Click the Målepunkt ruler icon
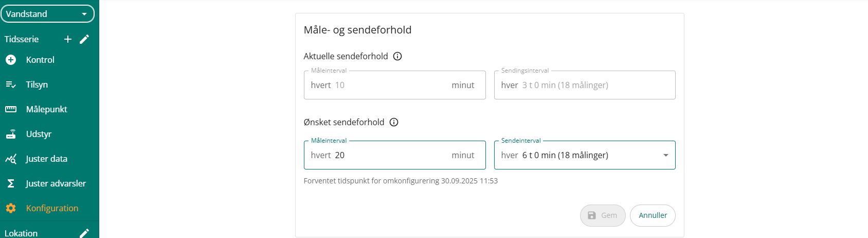This screenshot has height=238, width=868. click(x=11, y=109)
